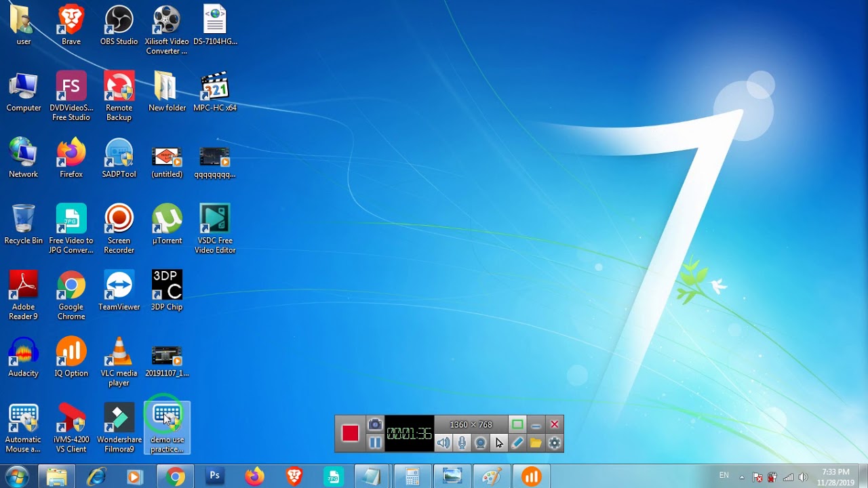Toggle mouse cursor capture in recorder toolbar
The height and width of the screenshot is (488, 868).
[499, 443]
